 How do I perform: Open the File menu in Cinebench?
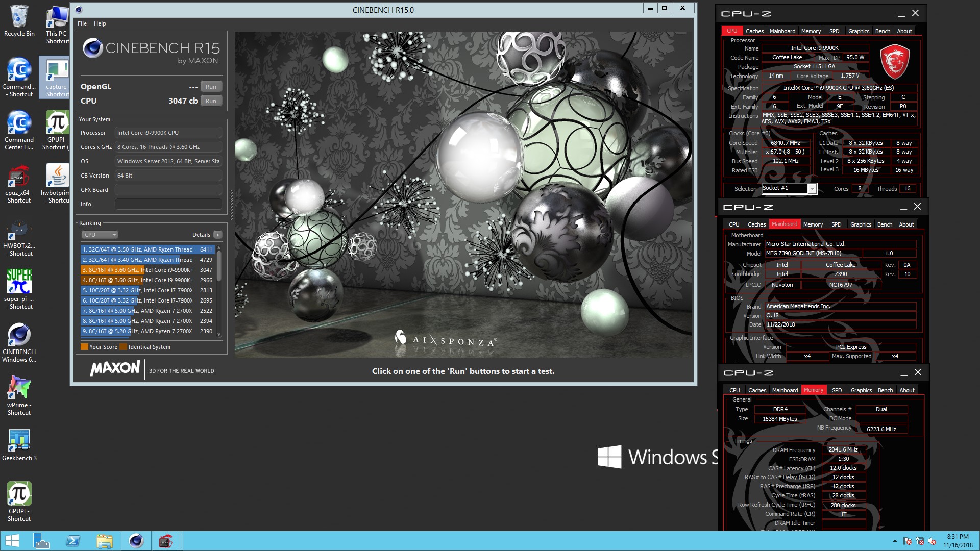82,23
